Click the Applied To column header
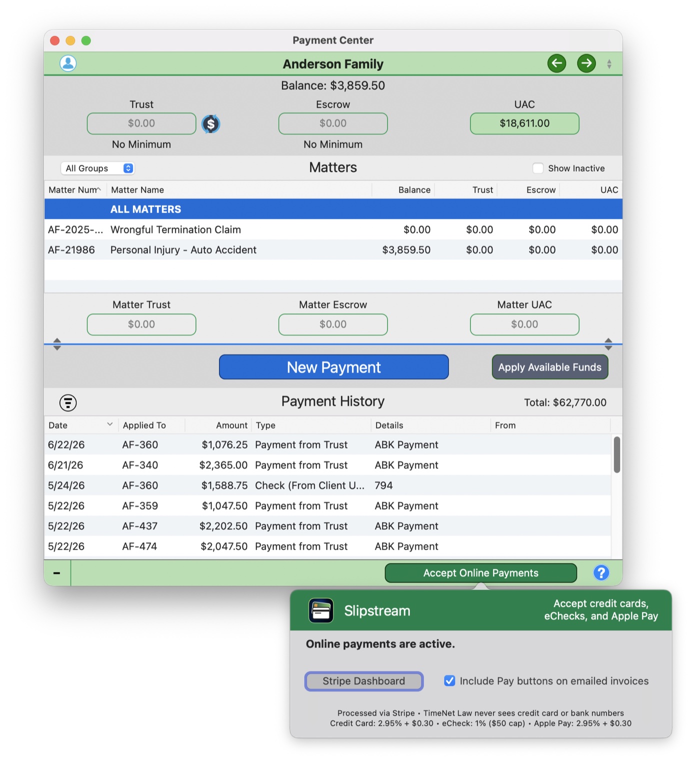This screenshot has height=769, width=700. 151,425
